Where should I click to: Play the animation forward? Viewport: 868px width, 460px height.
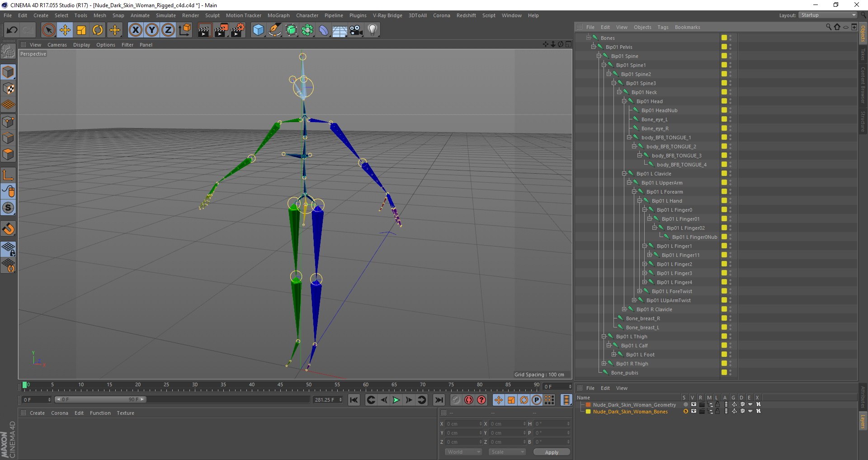point(396,400)
